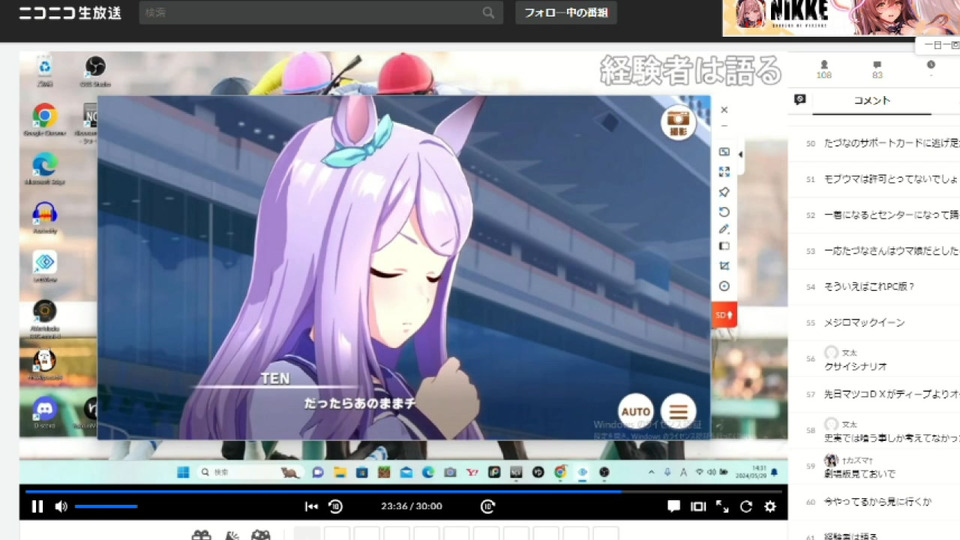Click the seek bar progress track

coord(403,491)
